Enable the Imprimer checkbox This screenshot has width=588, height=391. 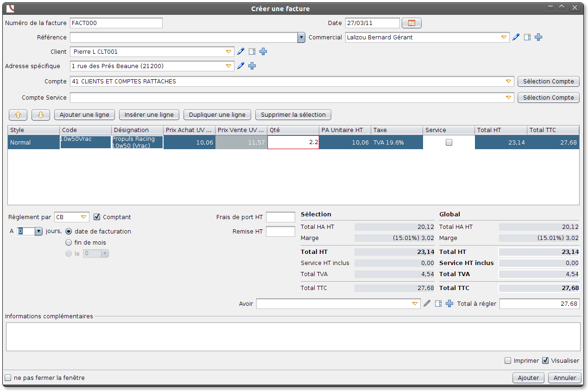[508, 361]
